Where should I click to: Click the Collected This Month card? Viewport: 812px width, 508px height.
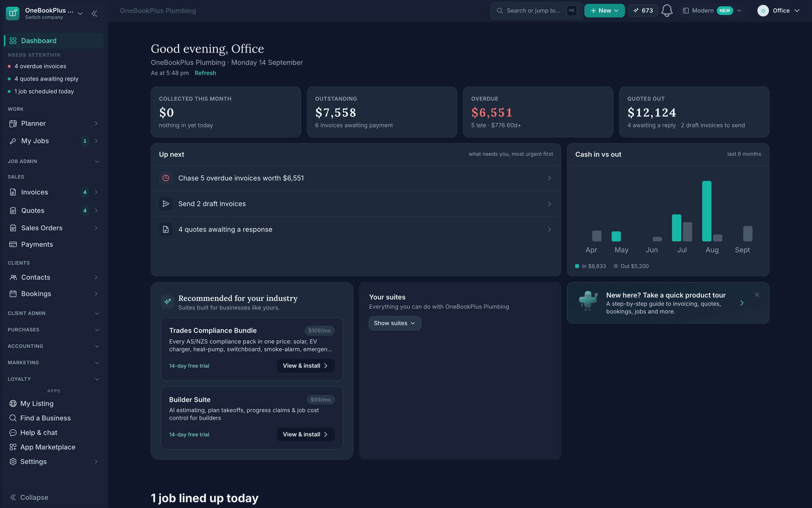[226, 112]
